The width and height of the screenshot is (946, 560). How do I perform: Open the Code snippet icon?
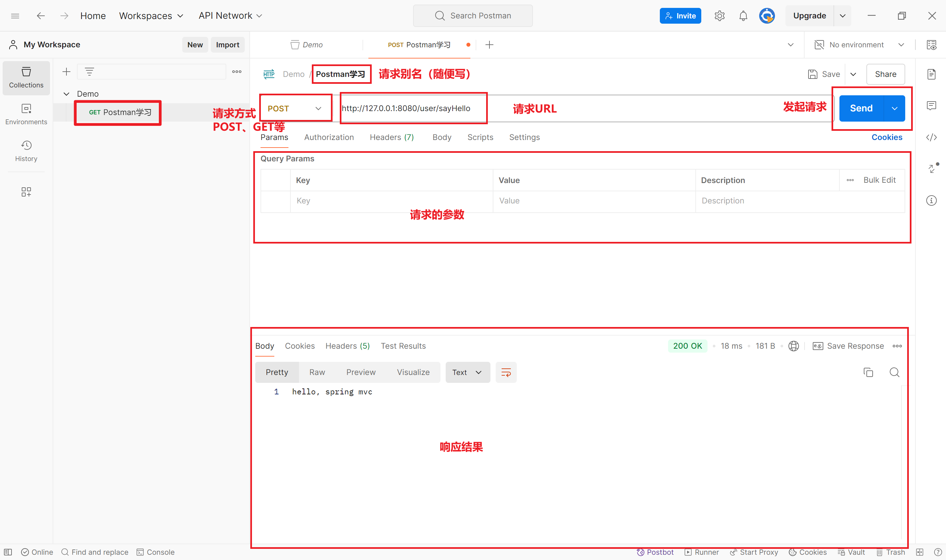point(932,137)
